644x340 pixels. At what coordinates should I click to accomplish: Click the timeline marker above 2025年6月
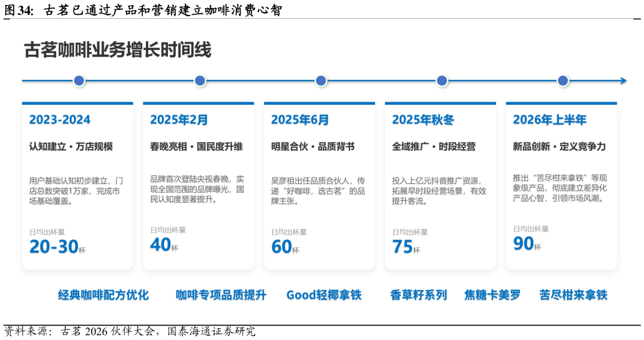[321, 81]
